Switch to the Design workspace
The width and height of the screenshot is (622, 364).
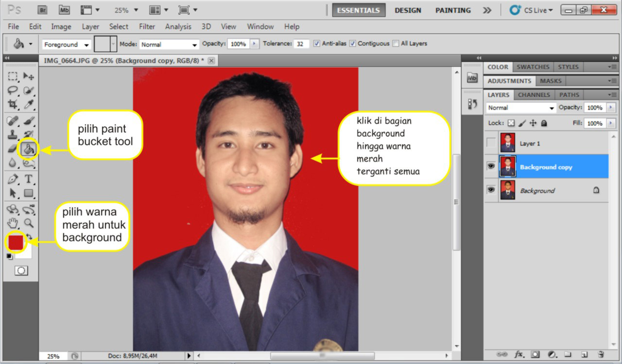coord(408,10)
